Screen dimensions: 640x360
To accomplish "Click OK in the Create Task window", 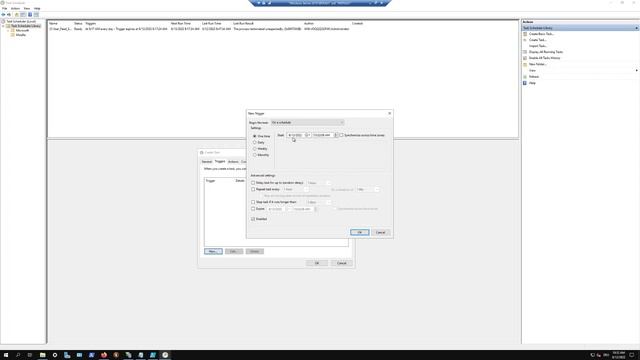I will coord(317,263).
